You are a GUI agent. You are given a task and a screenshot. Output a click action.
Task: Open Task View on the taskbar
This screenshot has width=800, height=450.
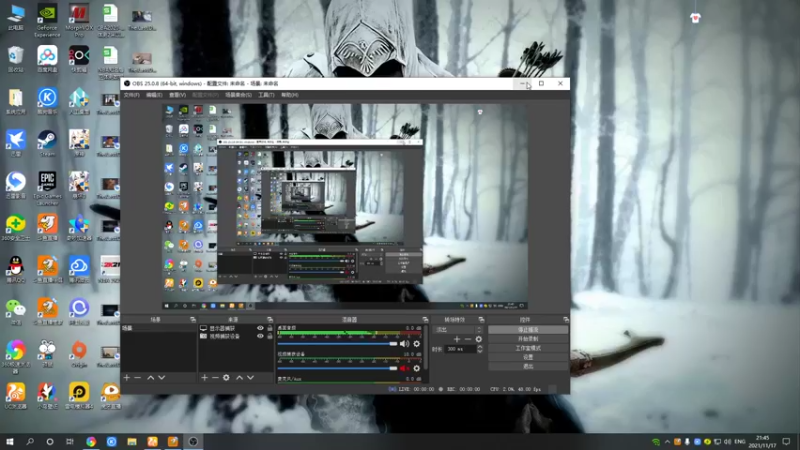pos(70,441)
